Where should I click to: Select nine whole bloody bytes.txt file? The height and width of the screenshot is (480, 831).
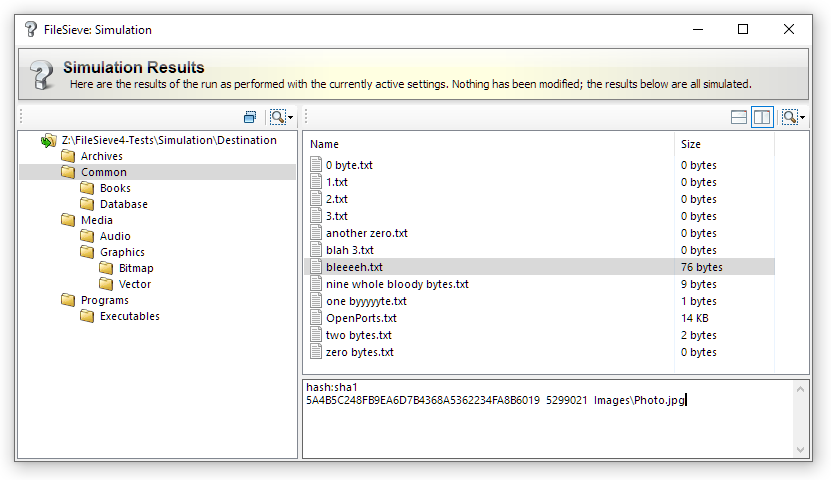pyautogui.click(x=397, y=284)
